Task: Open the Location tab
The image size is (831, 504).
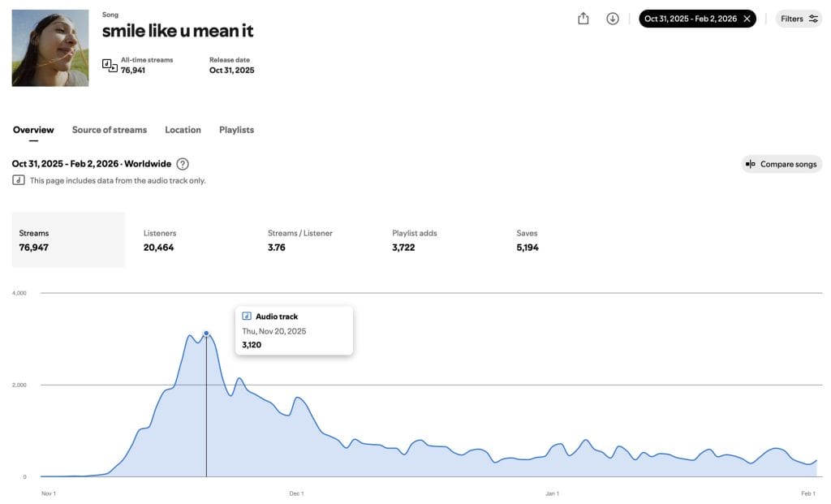Action: tap(183, 130)
